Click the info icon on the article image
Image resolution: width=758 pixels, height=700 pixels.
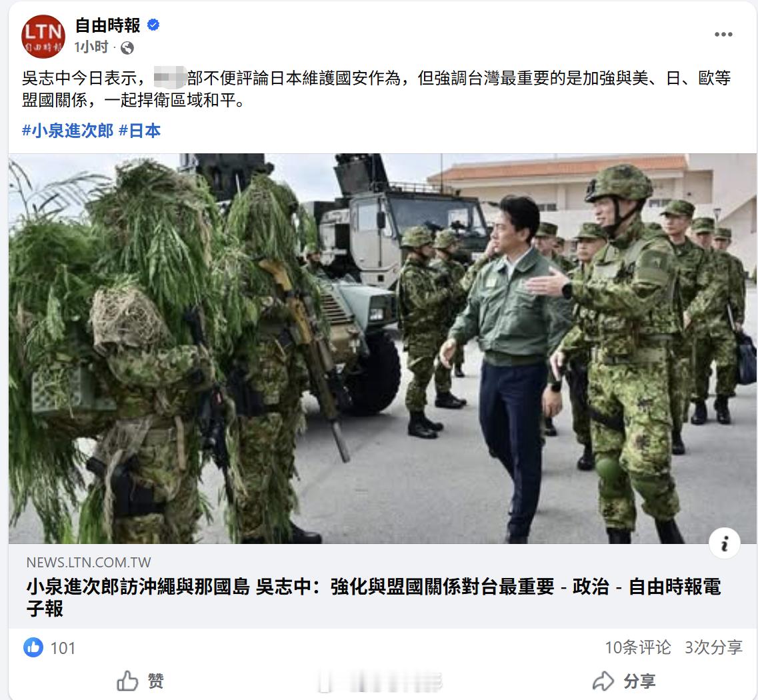coord(724,544)
